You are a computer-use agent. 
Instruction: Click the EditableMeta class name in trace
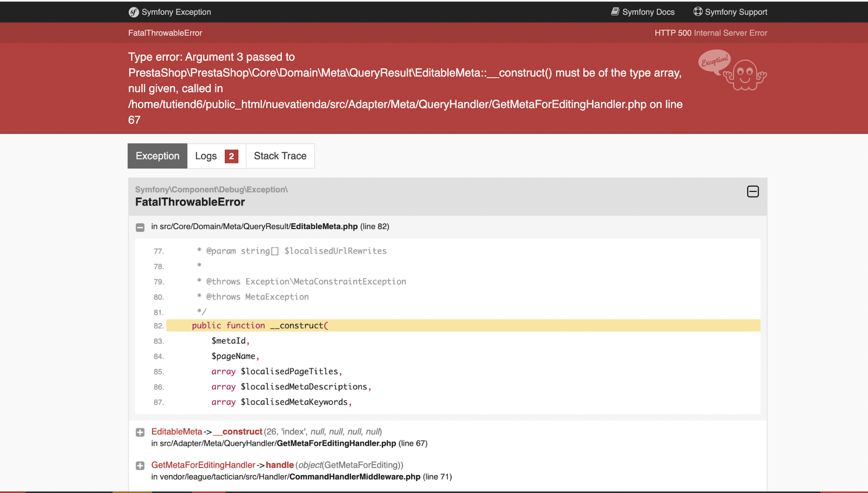(x=177, y=431)
